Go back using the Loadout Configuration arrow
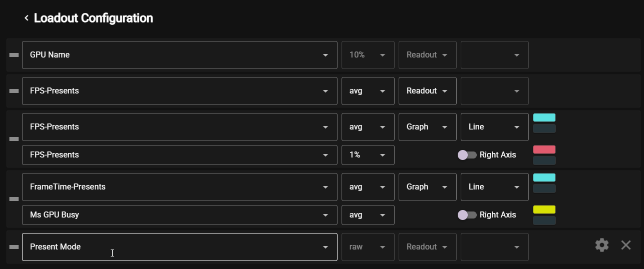This screenshot has height=269, width=644. point(26,18)
